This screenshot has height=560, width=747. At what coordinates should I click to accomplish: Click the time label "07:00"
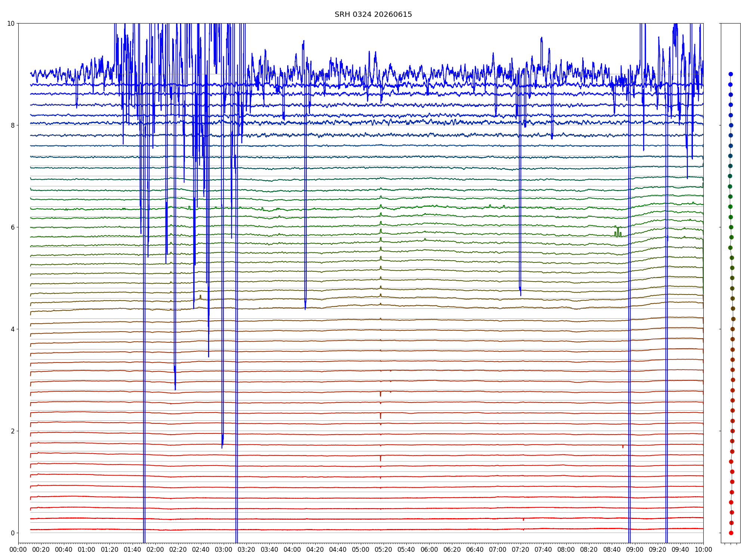coord(498,550)
